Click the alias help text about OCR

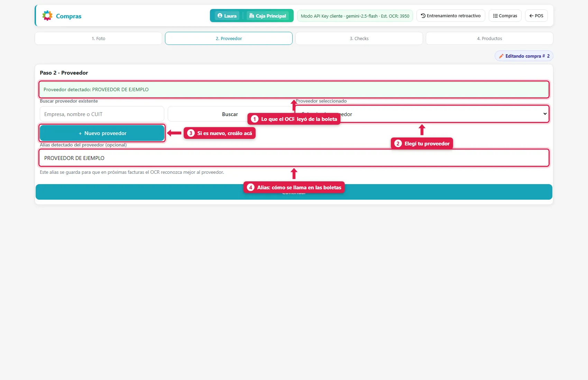pos(132,172)
